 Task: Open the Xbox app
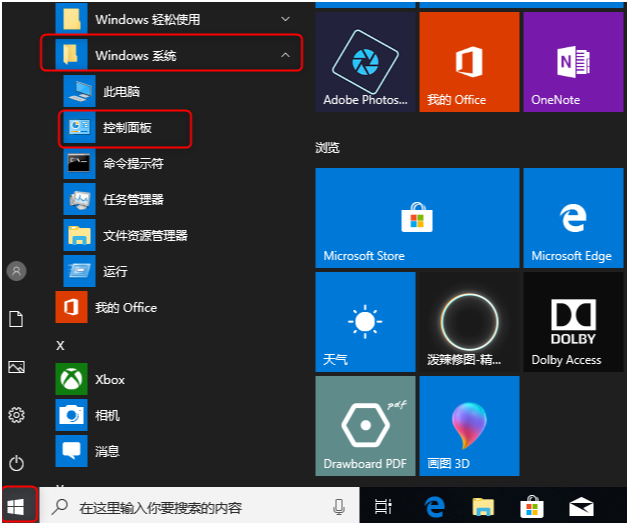point(109,380)
